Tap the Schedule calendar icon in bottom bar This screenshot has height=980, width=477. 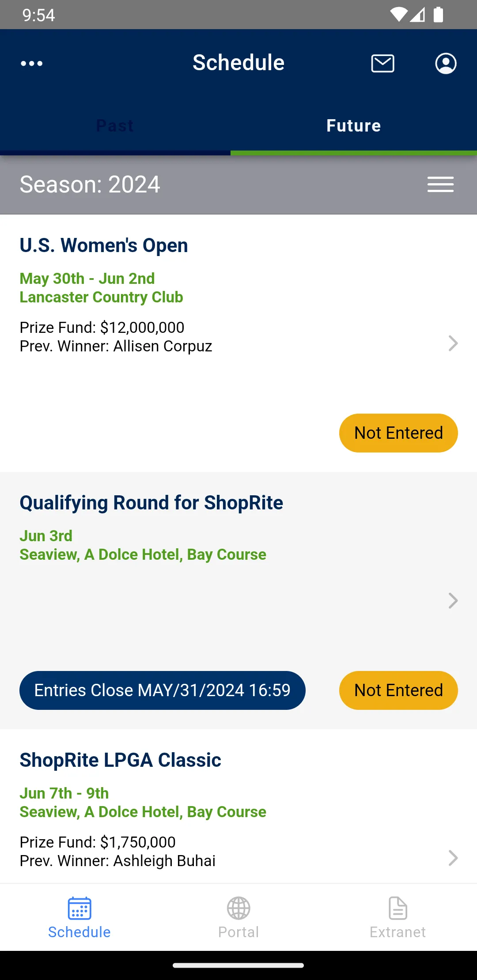coord(79,908)
